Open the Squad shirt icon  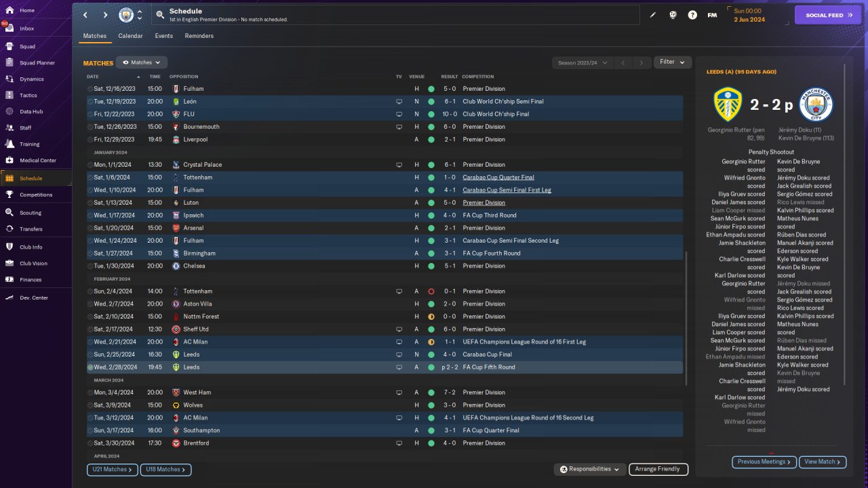[10, 47]
